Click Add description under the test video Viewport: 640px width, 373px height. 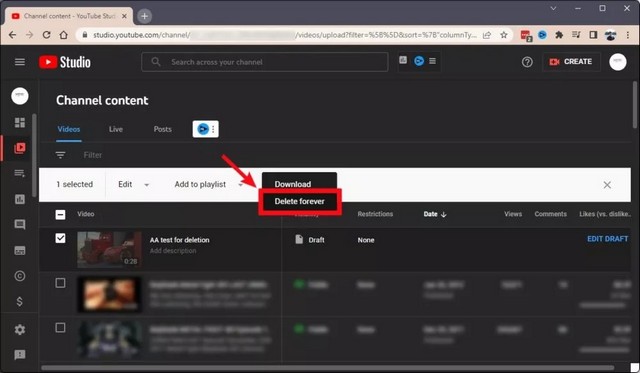(173, 251)
